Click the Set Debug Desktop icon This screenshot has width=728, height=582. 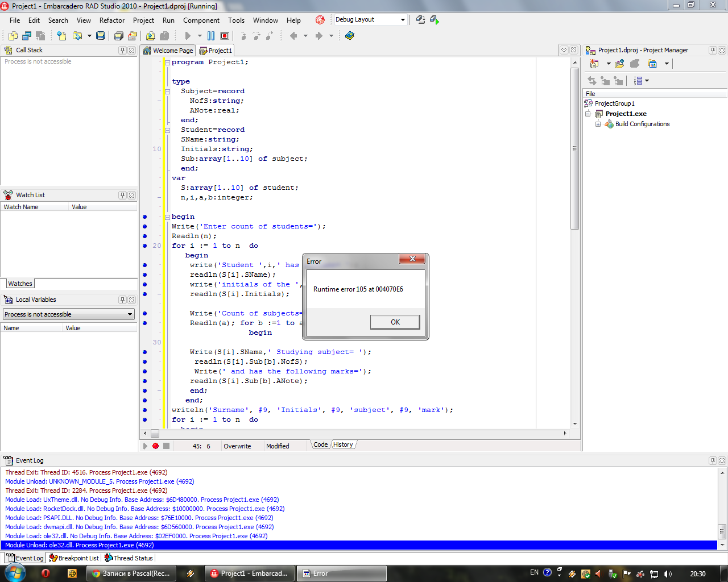[435, 20]
